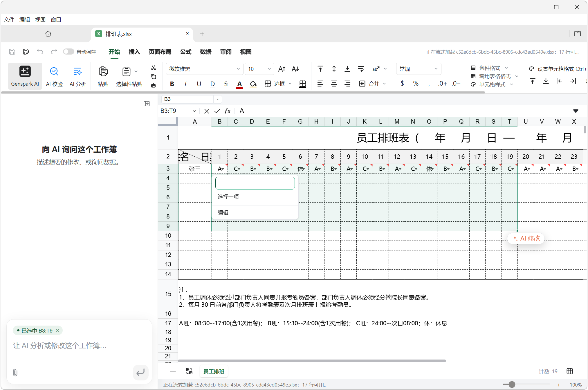The width and height of the screenshot is (588, 390).
Task: Add a new sheet with plus
Action: [x=173, y=371]
